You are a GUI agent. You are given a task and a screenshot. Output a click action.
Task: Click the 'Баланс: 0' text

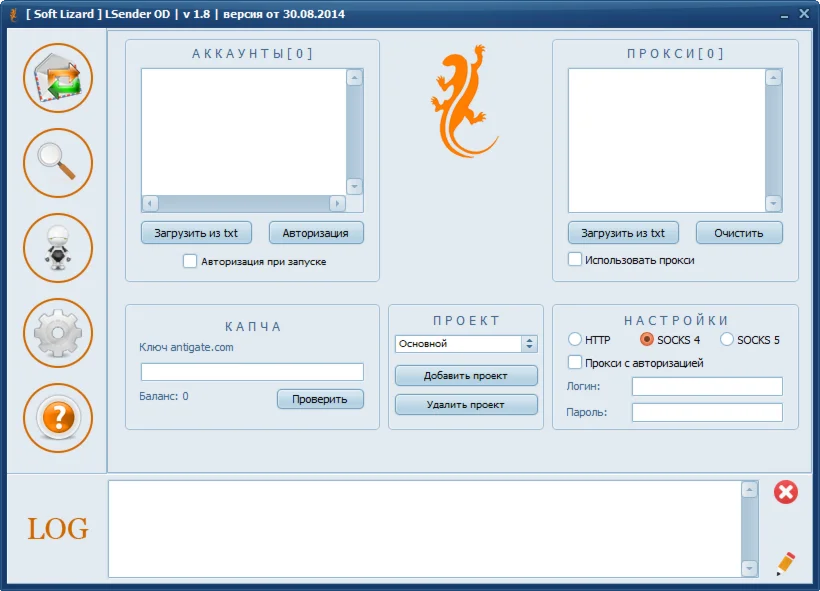[x=164, y=396]
